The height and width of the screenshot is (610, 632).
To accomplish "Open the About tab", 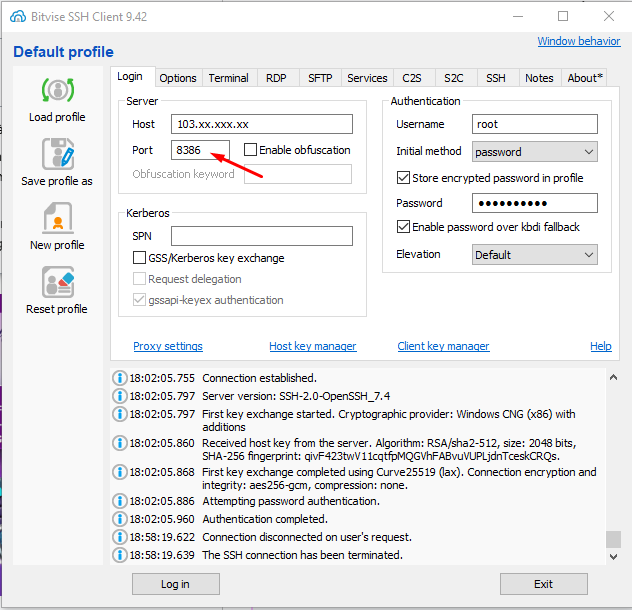I will click(x=585, y=78).
